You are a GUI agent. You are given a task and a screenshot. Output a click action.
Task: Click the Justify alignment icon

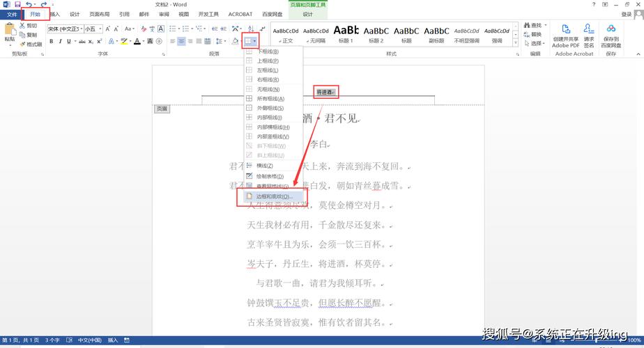point(199,41)
